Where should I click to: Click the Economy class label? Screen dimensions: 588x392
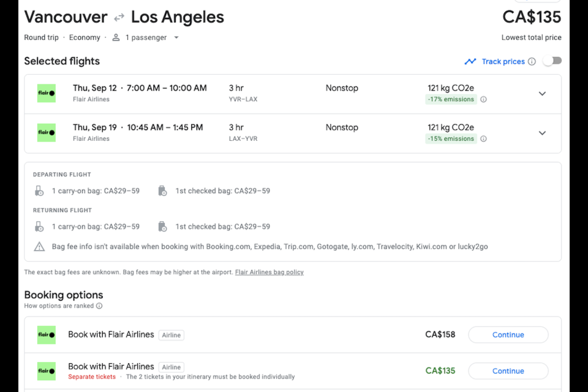coord(85,37)
